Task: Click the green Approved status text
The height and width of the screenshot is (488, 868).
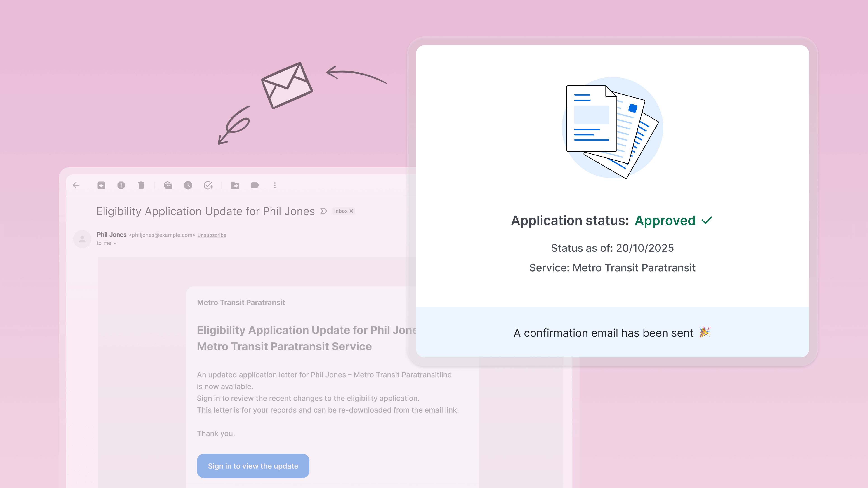Action: coord(665,221)
